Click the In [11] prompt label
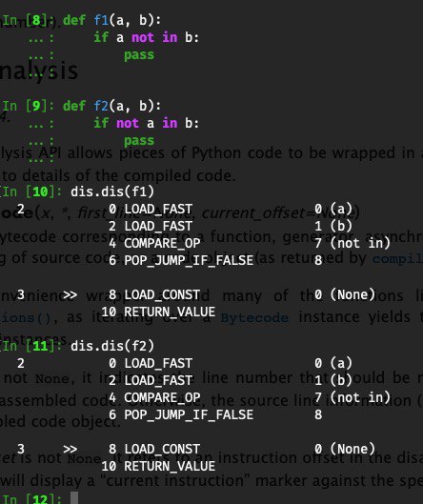This screenshot has width=423, height=504. (31, 346)
